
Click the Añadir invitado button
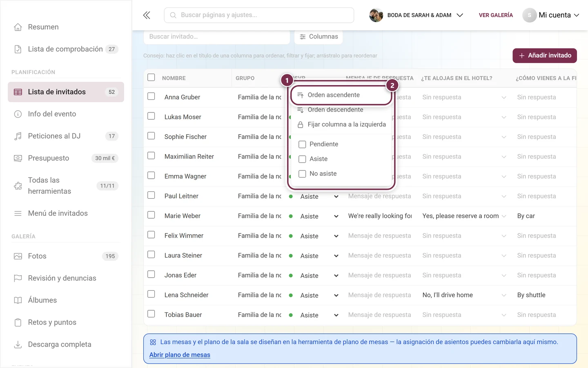click(545, 56)
